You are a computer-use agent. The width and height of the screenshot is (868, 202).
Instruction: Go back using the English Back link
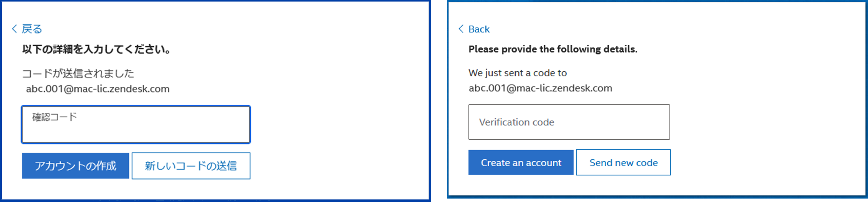coord(479,29)
